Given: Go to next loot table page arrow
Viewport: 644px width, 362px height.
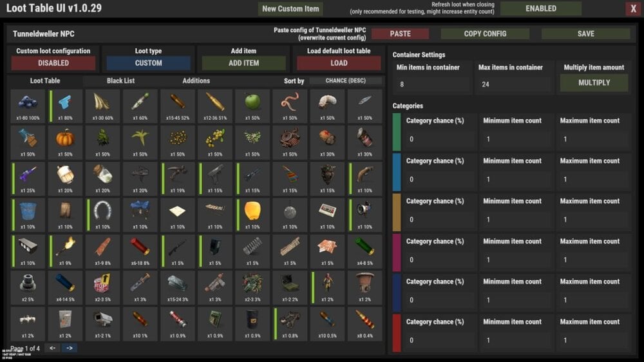Looking at the screenshot, I should coord(70,348).
